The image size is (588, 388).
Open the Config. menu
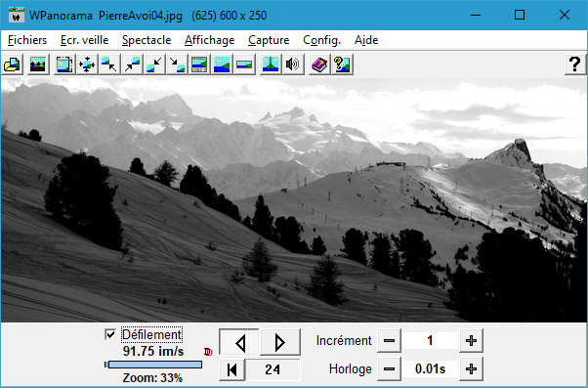(322, 40)
